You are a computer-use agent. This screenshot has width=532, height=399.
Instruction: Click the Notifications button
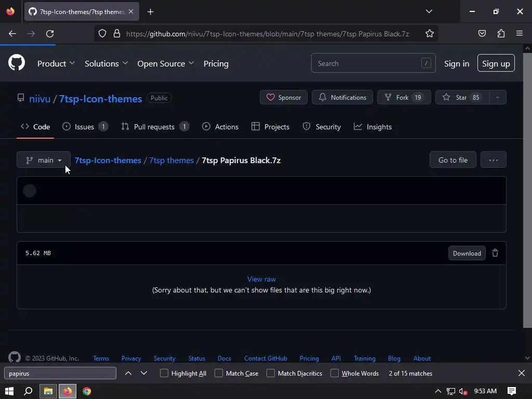click(x=342, y=97)
